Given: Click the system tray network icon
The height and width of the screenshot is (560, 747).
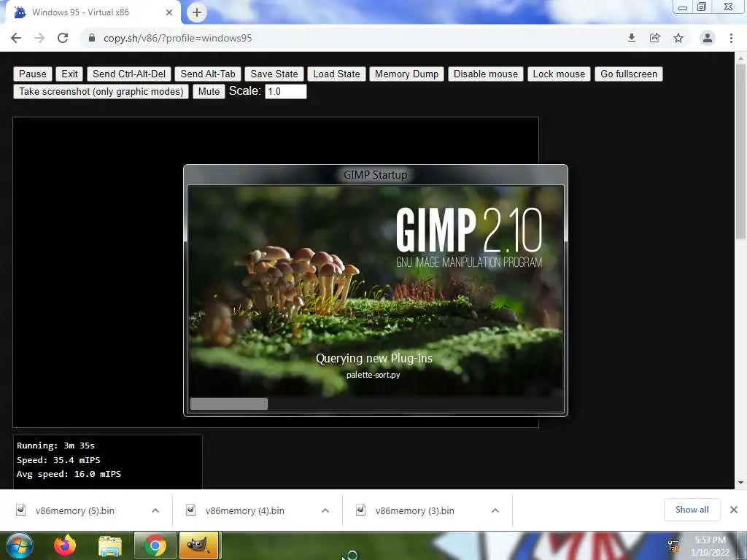Looking at the screenshot, I should pos(673,546).
